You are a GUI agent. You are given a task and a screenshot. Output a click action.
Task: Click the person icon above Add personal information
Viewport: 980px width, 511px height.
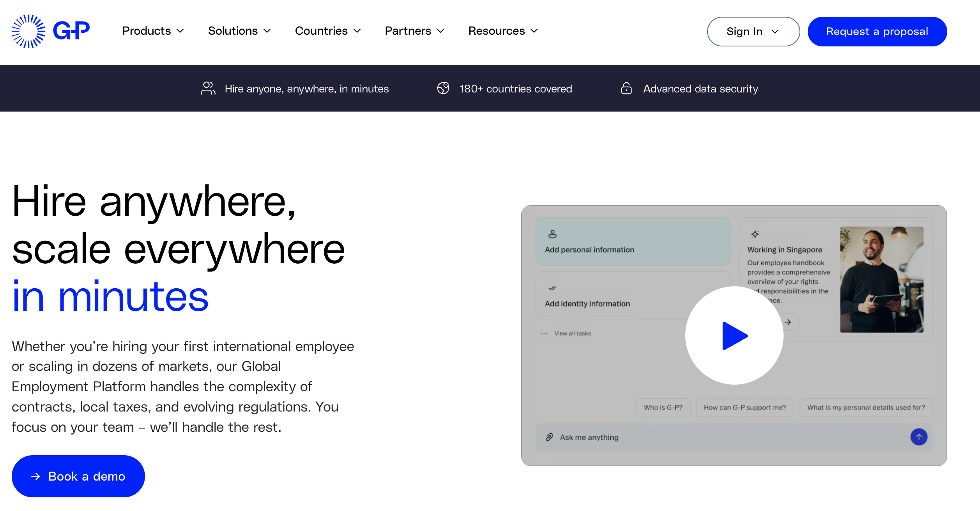click(552, 234)
